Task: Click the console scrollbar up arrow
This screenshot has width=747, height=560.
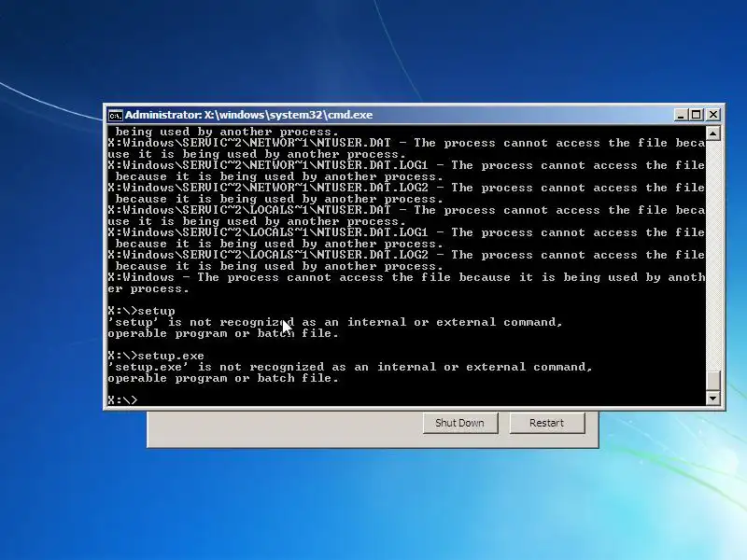Action: click(712, 133)
